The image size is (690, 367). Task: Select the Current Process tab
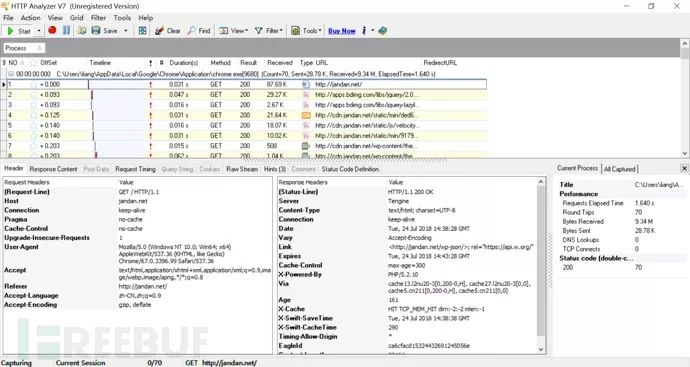[x=578, y=168]
